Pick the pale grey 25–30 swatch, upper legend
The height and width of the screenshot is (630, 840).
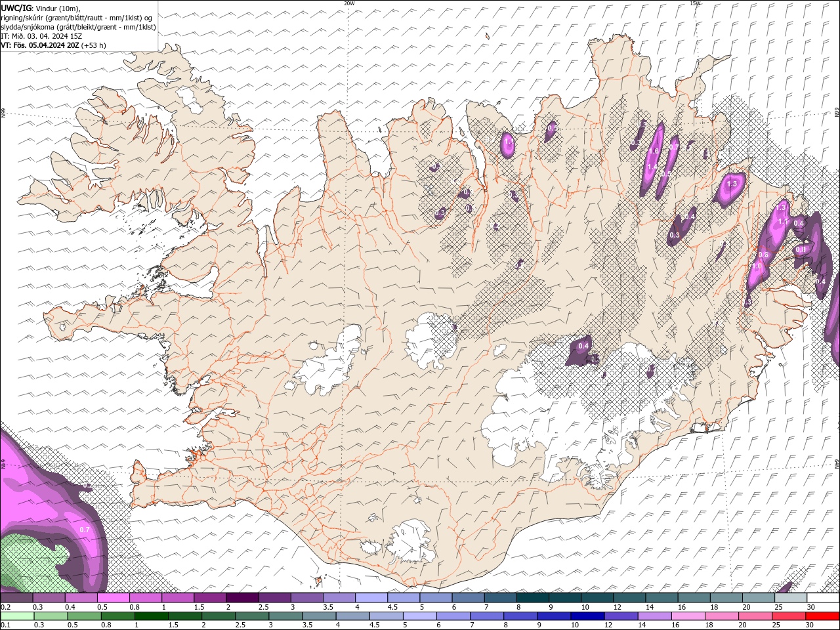(791, 598)
